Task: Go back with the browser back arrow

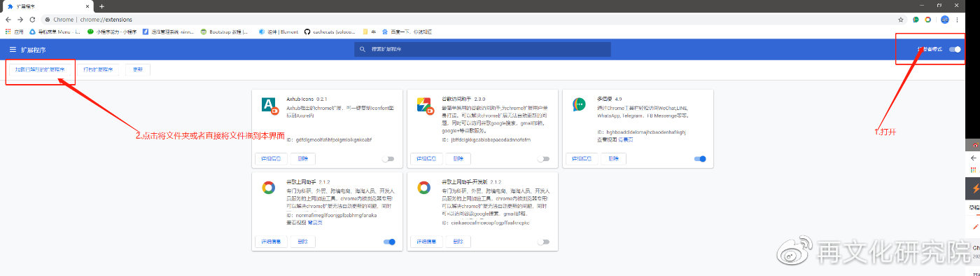Action: [8, 20]
